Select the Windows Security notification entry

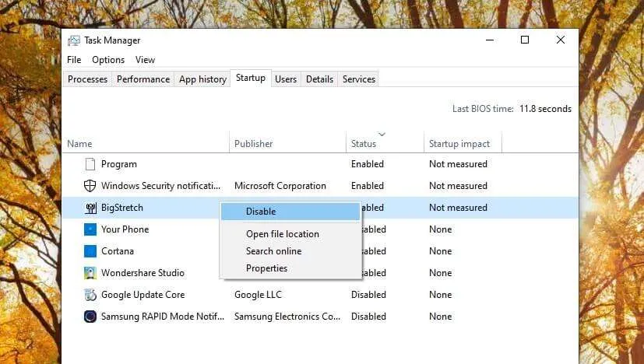[x=320, y=186]
